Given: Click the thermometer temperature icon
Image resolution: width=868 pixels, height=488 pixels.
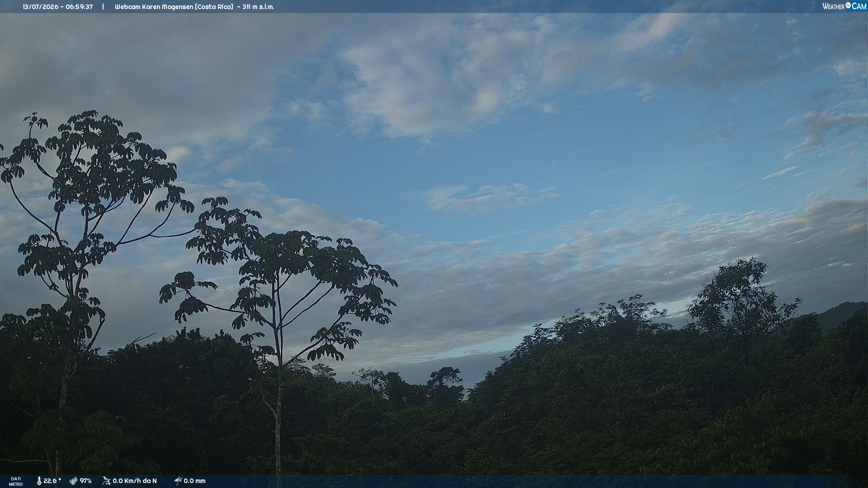Looking at the screenshot, I should click(39, 481).
